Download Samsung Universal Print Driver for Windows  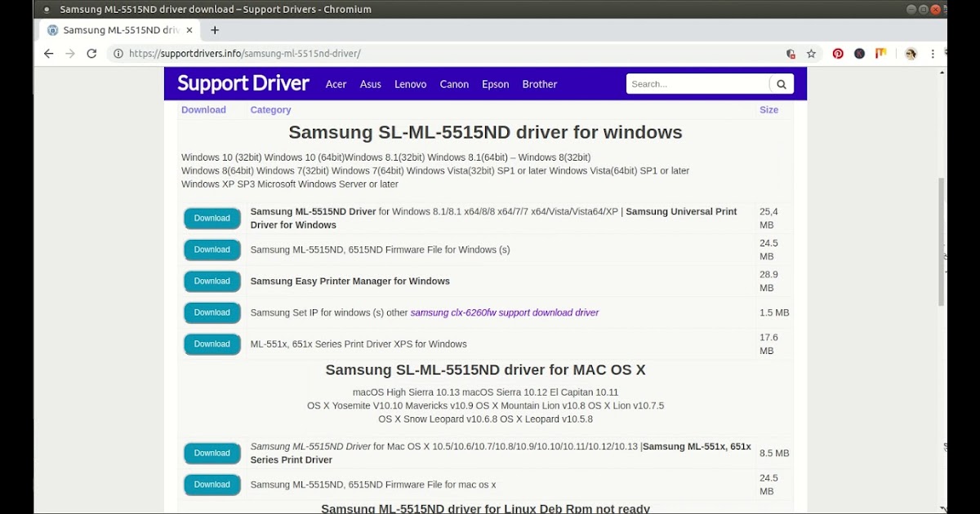[212, 219]
